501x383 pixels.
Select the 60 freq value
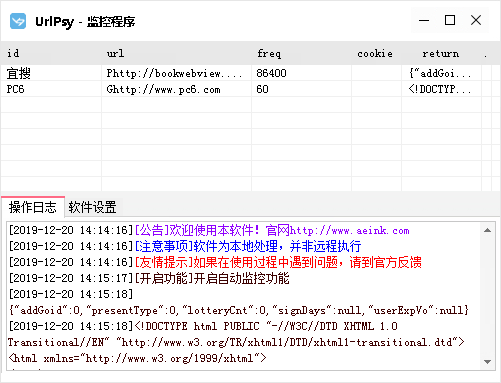click(x=262, y=89)
